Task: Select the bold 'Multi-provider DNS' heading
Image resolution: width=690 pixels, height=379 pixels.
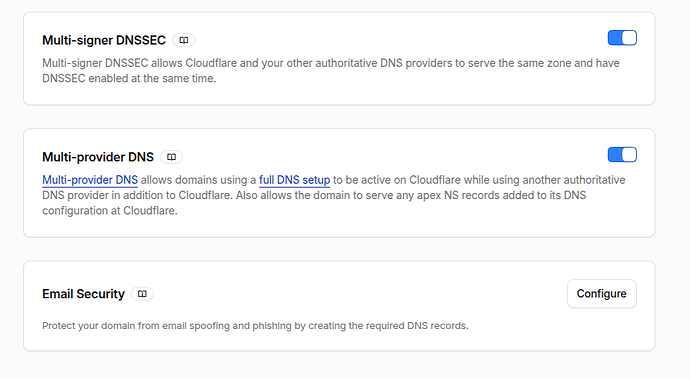Action: (x=98, y=157)
